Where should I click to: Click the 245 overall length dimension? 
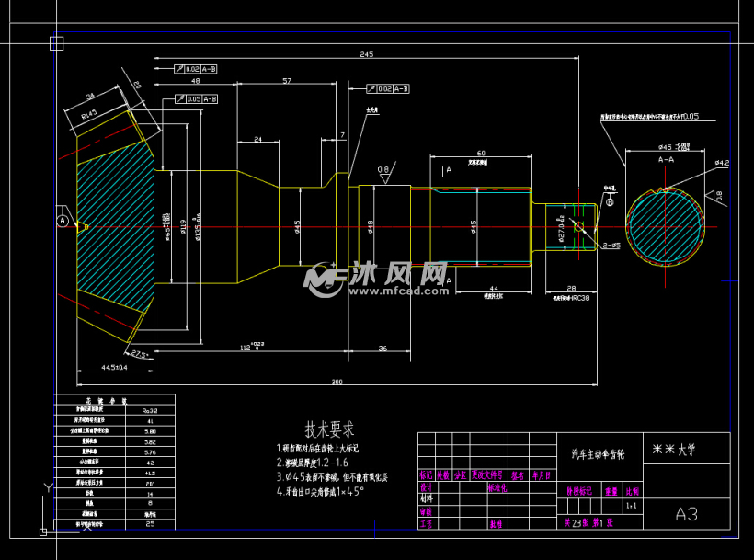366,54
